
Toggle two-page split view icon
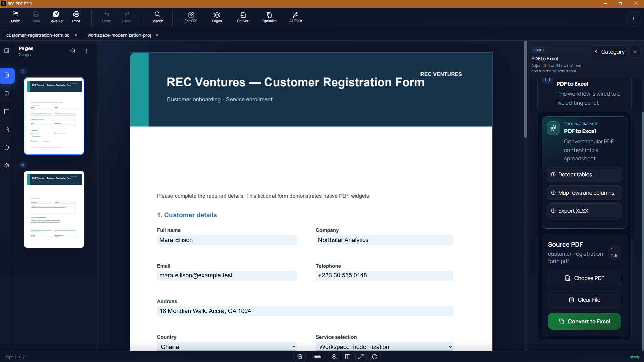[348, 357]
